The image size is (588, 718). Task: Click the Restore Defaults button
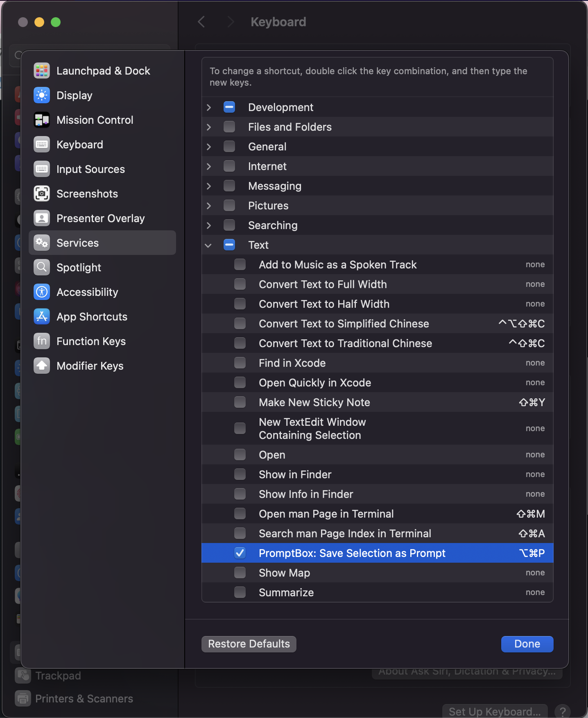[249, 644]
